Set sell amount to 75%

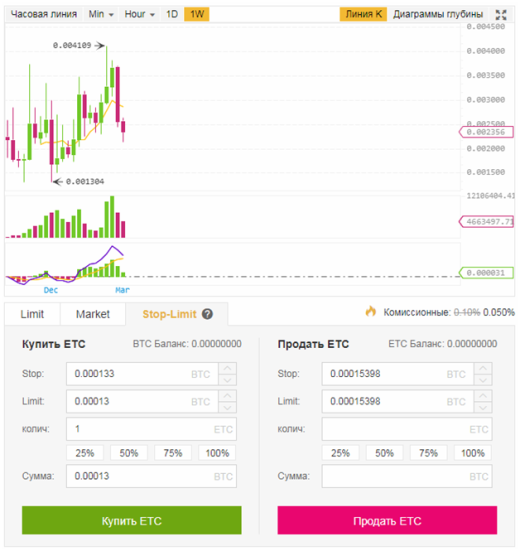(428, 453)
